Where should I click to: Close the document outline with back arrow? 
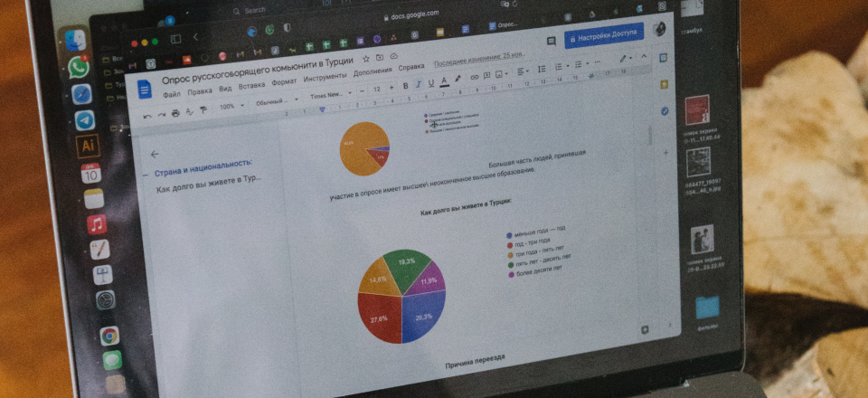tap(155, 155)
